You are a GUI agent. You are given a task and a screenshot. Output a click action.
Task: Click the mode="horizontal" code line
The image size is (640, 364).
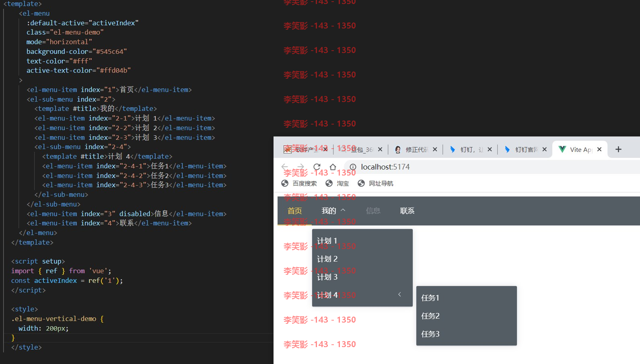point(59,42)
